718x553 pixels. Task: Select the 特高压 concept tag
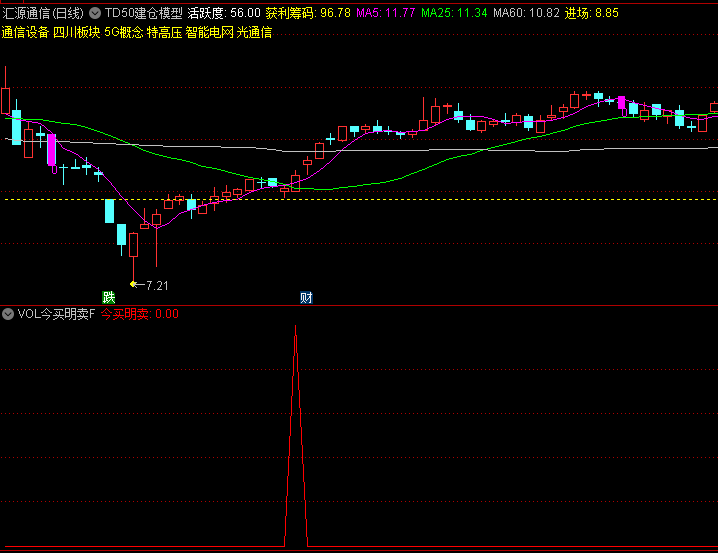pyautogui.click(x=164, y=32)
